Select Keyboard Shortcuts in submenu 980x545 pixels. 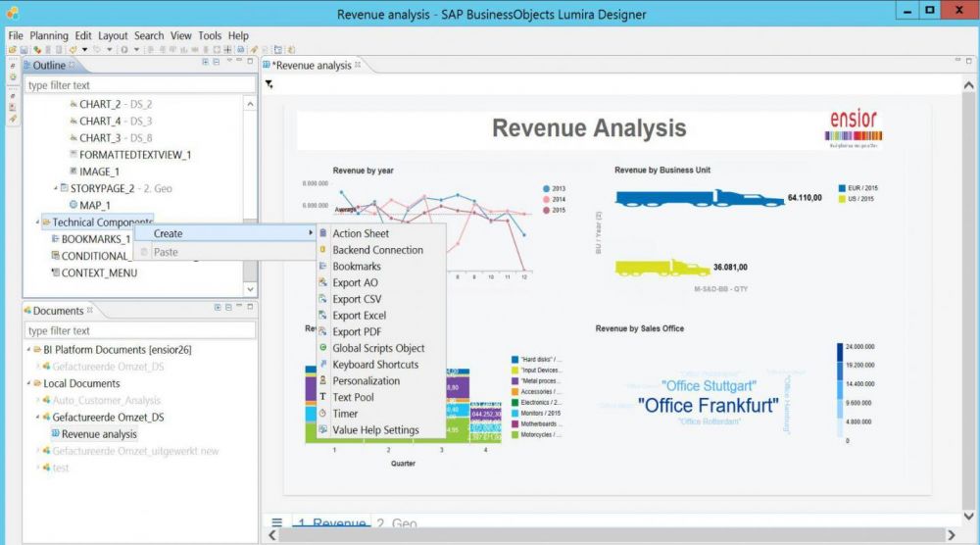tap(382, 365)
